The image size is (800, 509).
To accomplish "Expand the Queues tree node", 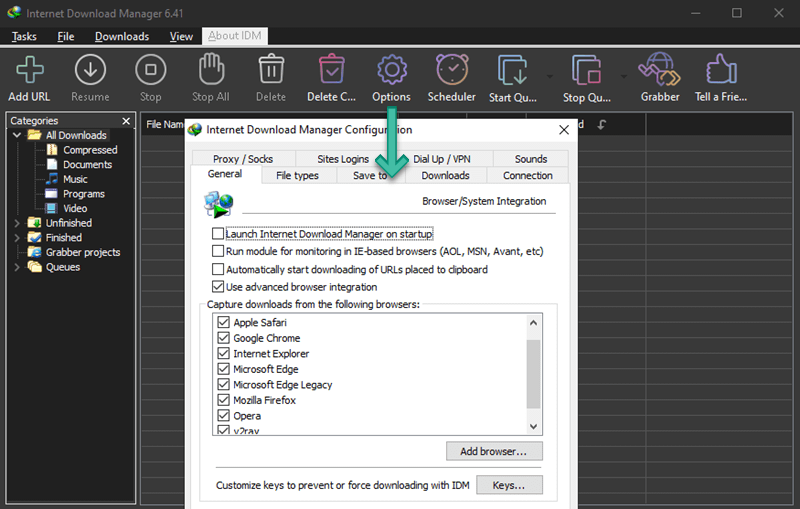I will (17, 267).
